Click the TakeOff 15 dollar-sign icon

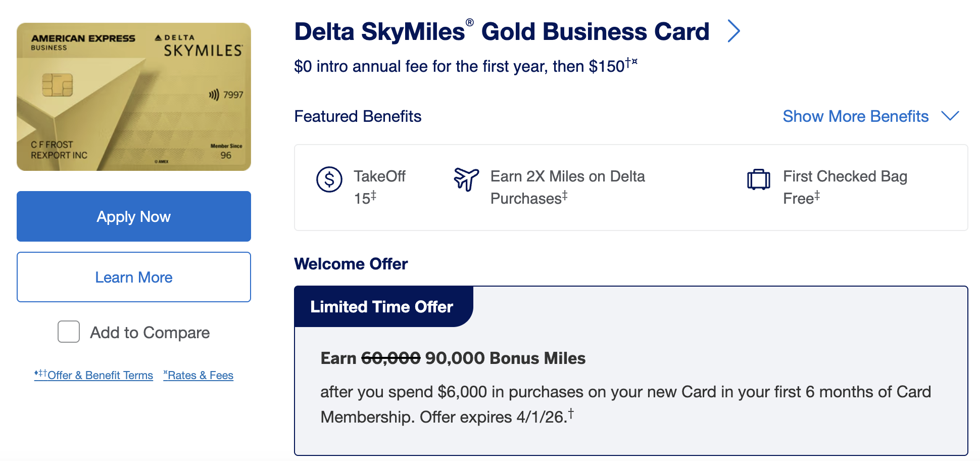[329, 179]
